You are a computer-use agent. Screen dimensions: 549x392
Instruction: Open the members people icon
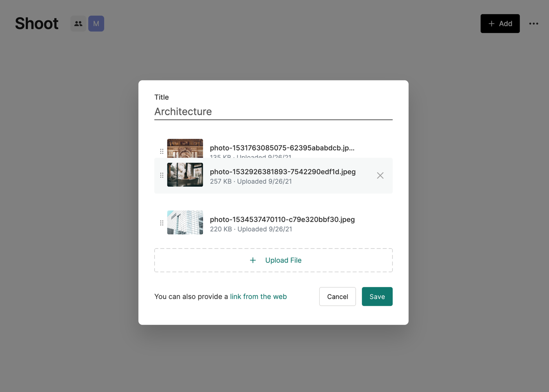pyautogui.click(x=78, y=24)
